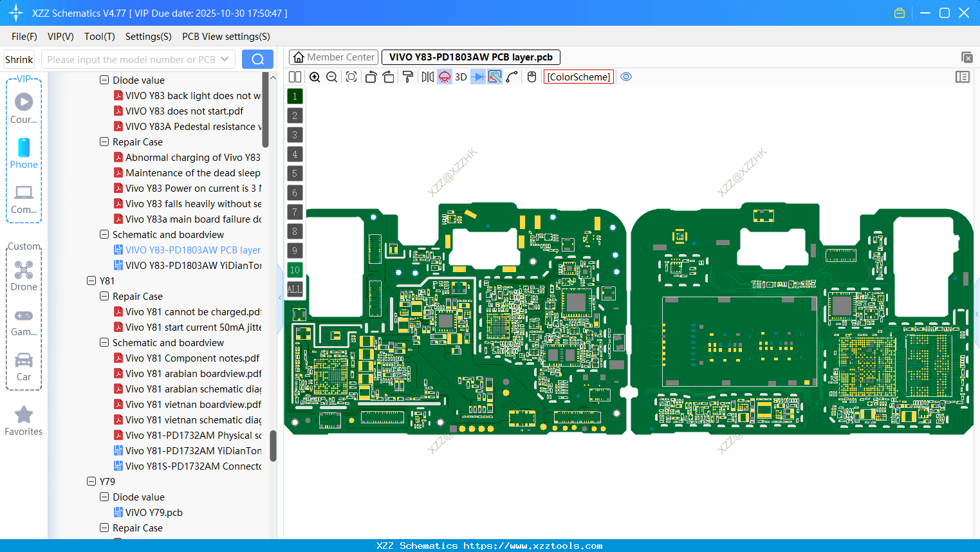Toggle the eye visibility icon beside ColorScheme
Viewport: 980px width, 552px height.
tap(626, 77)
